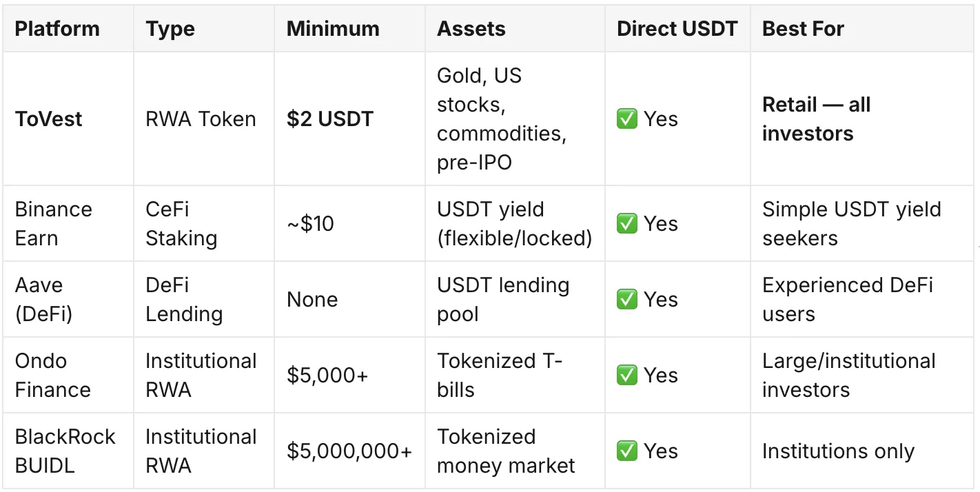Click the green checkmark in Ondo Finance row
This screenshot has height=492, width=980.
(627, 376)
